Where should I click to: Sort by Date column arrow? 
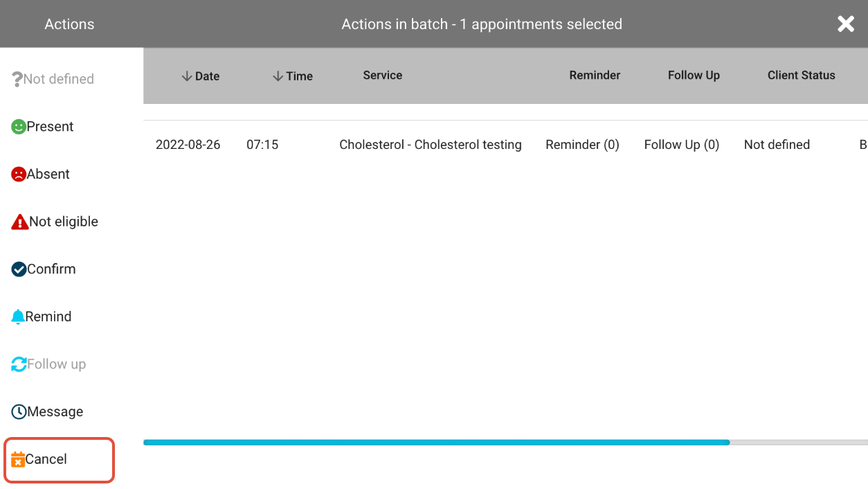click(186, 76)
